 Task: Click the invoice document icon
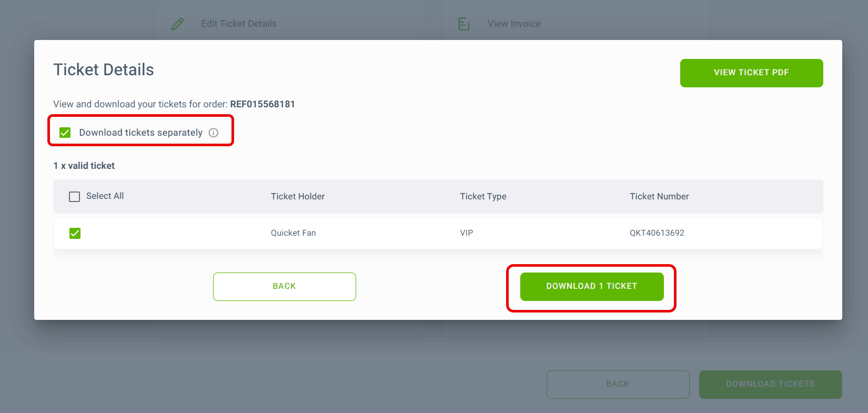(x=463, y=24)
